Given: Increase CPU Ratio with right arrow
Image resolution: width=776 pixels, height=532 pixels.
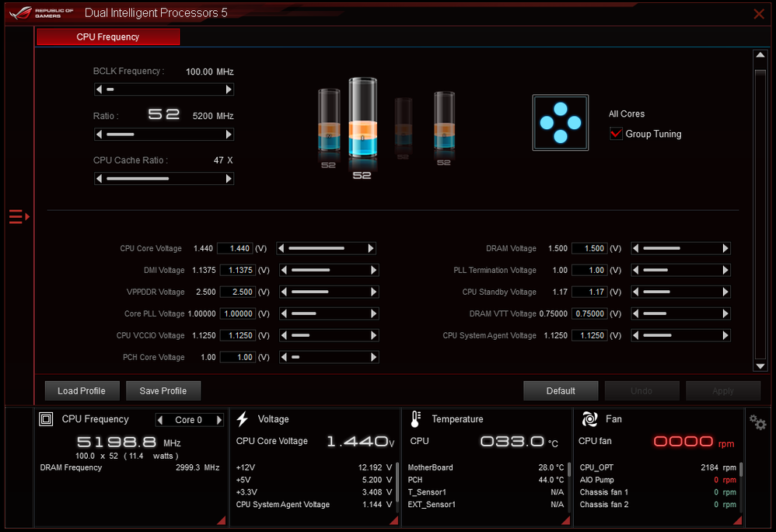Looking at the screenshot, I should pos(229,134).
